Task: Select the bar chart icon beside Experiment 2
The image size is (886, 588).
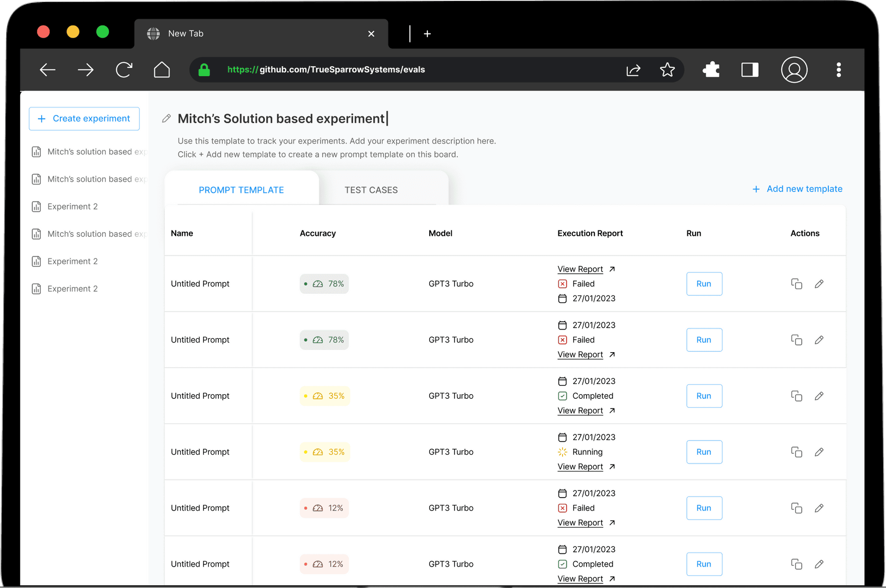Action: click(36, 206)
